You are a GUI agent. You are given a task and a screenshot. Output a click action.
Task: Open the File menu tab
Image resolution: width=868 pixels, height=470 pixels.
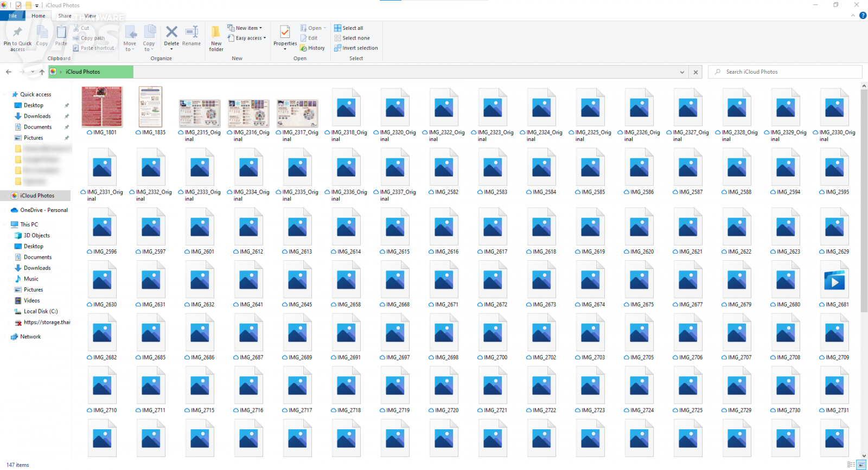point(12,16)
